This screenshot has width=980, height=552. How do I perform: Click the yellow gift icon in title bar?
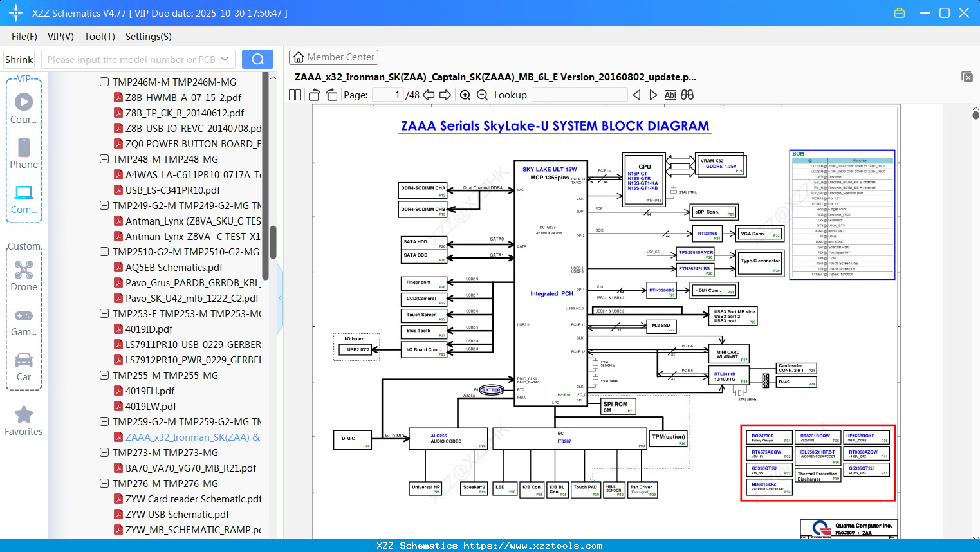coord(900,13)
